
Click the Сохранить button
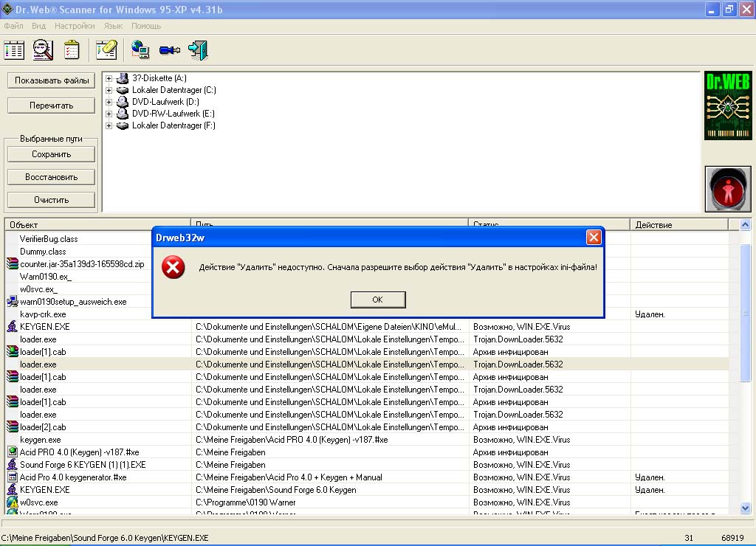[x=52, y=154]
